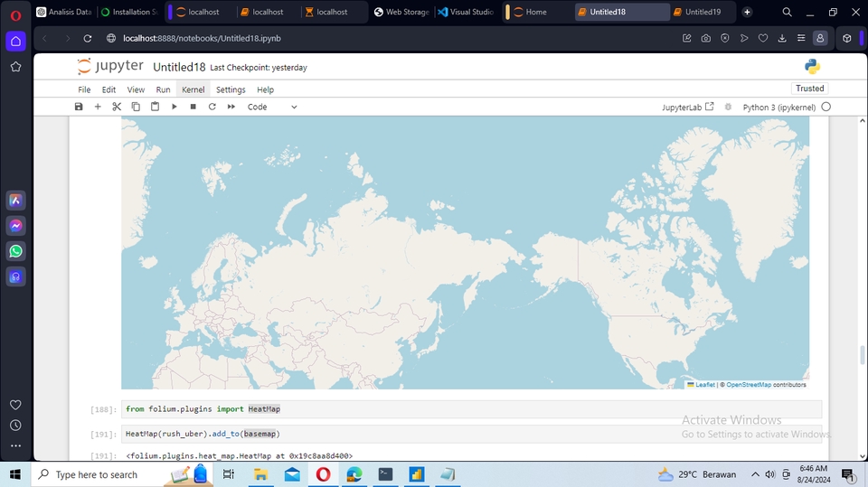The width and height of the screenshot is (868, 487).
Task: Click the folium map output
Action: point(465,253)
